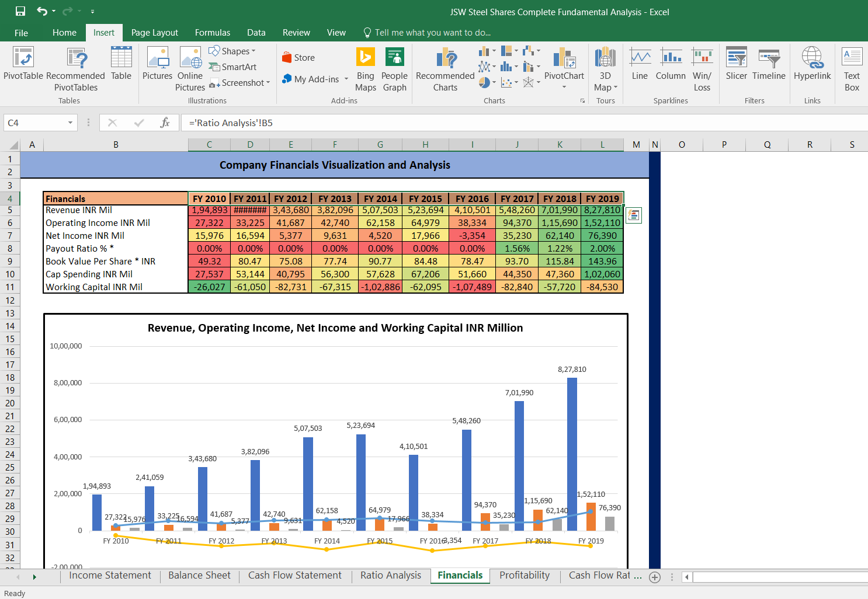This screenshot has height=599, width=868.
Task: Insert a PivotTable
Action: pyautogui.click(x=23, y=65)
